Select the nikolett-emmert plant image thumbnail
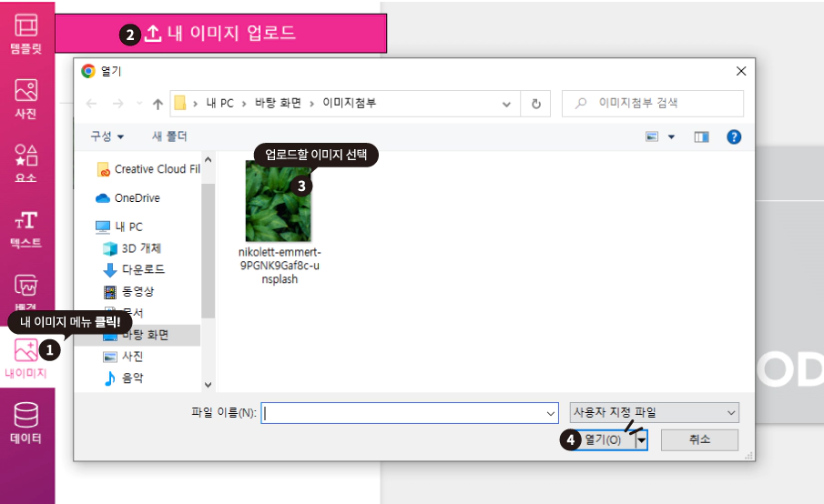This screenshot has height=504, width=824. coord(278,201)
